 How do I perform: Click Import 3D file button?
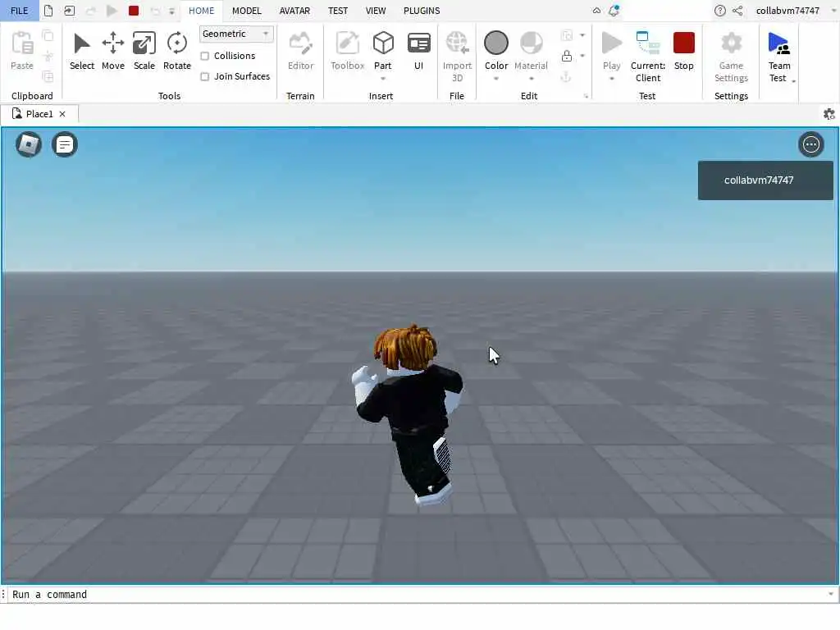pos(457,57)
